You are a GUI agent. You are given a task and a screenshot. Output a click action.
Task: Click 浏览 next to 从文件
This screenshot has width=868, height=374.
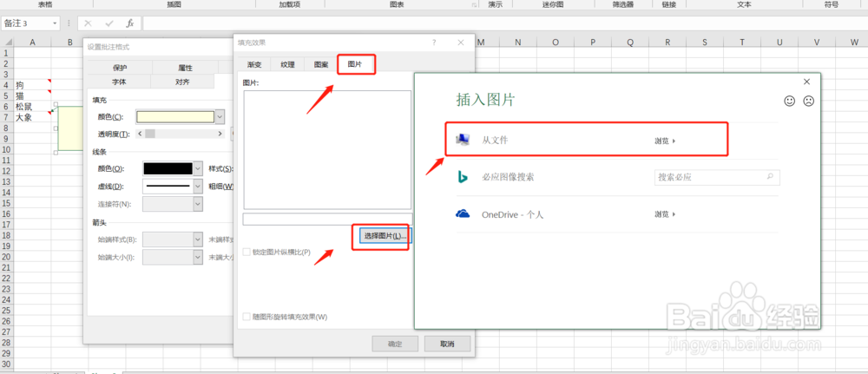coord(665,141)
